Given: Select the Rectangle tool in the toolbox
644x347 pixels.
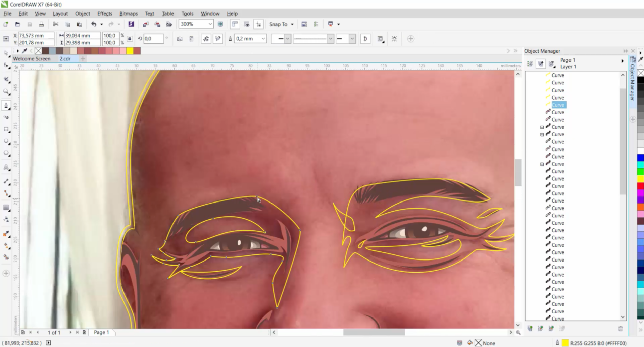Looking at the screenshot, I should [x=6, y=129].
